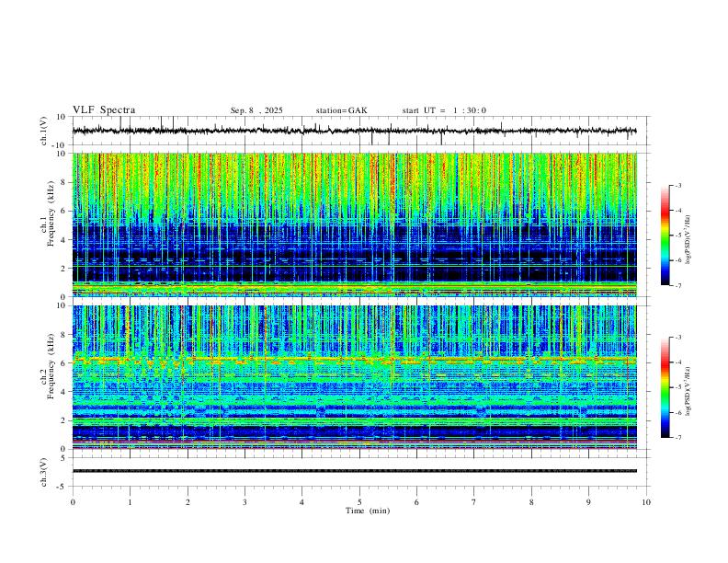Click time axis tick label "6"
This screenshot has height=563, width=728.
pyautogui.click(x=416, y=502)
